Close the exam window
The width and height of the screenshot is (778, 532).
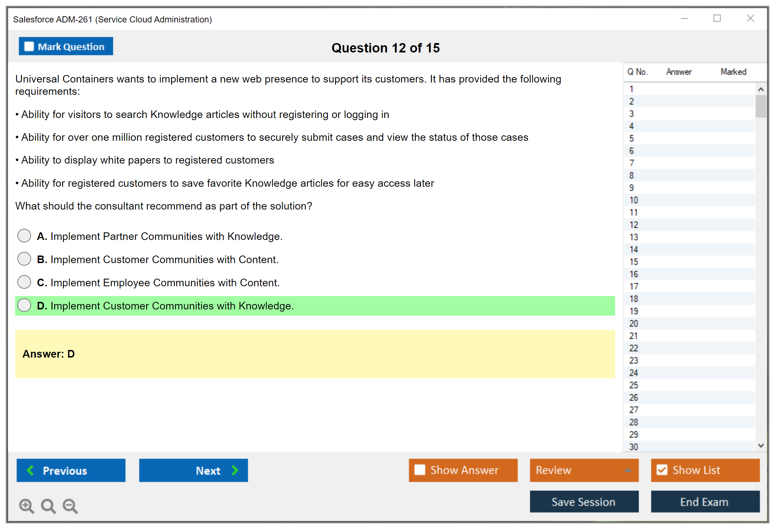click(x=750, y=18)
